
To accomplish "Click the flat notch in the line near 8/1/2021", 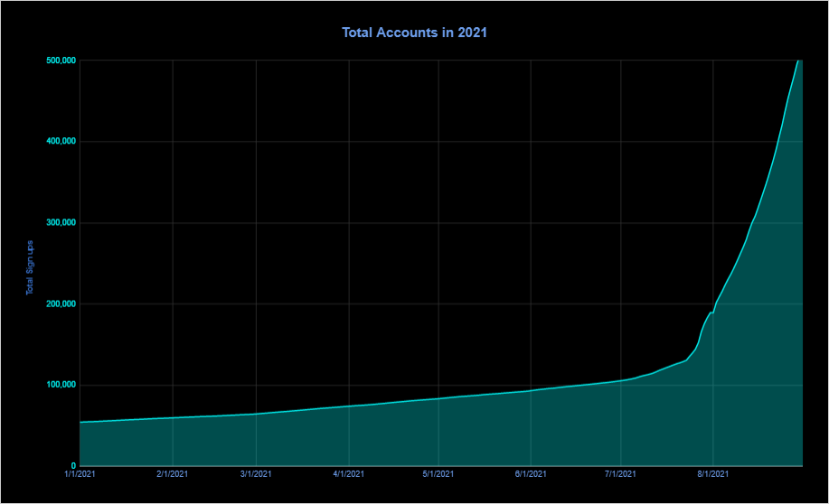I will tap(711, 313).
